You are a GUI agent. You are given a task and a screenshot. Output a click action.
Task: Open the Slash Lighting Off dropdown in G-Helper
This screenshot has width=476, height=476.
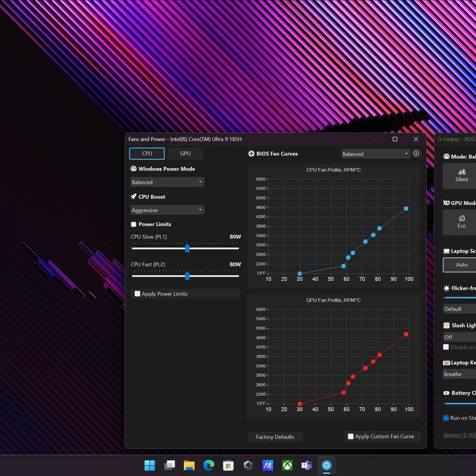pos(459,337)
